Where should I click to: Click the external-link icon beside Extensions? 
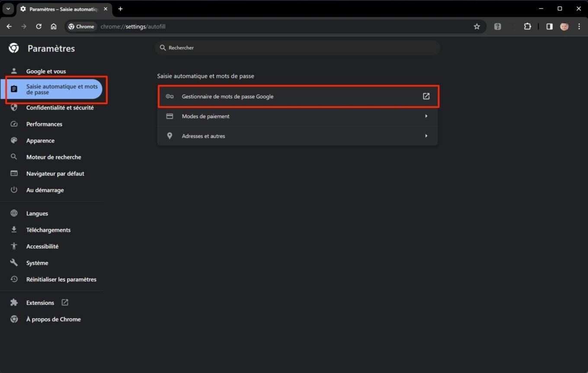click(x=65, y=303)
